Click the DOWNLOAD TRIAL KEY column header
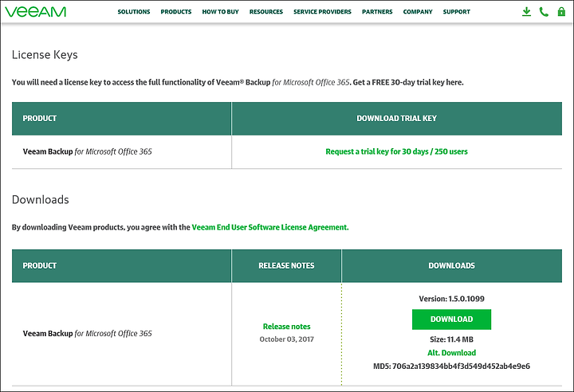Viewport: 574px width, 392px height. pos(396,119)
